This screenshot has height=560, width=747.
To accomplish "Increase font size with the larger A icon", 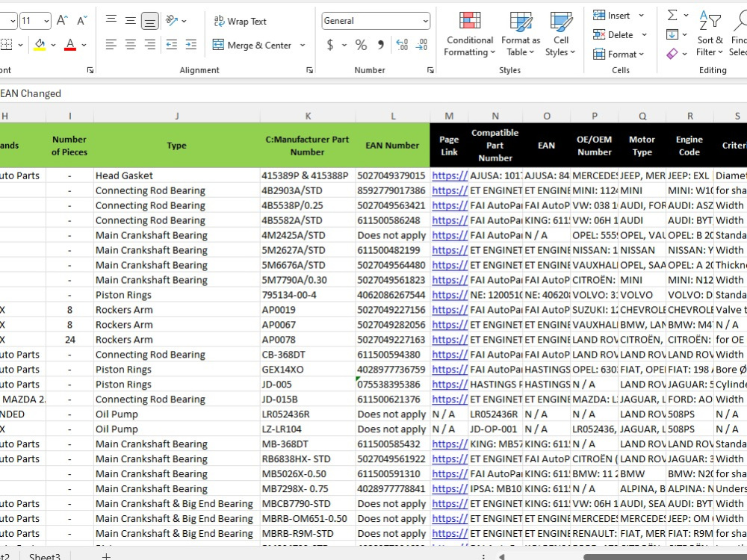I will click(62, 20).
